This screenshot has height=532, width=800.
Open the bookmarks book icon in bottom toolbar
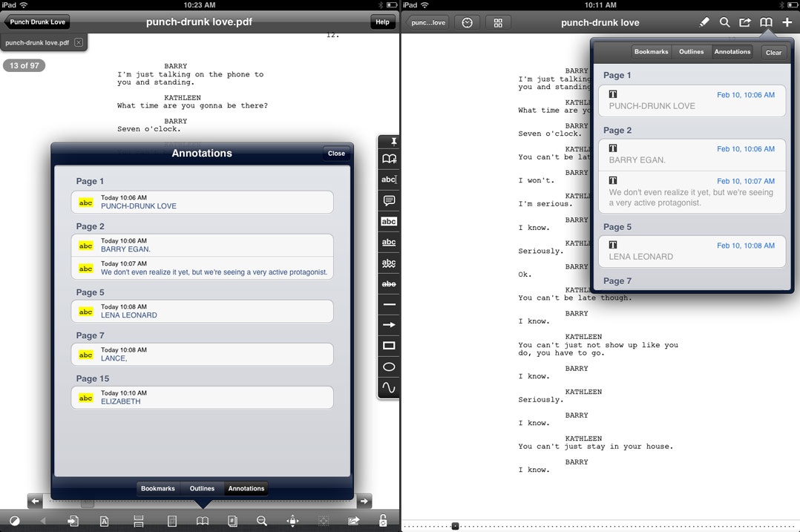point(203,521)
